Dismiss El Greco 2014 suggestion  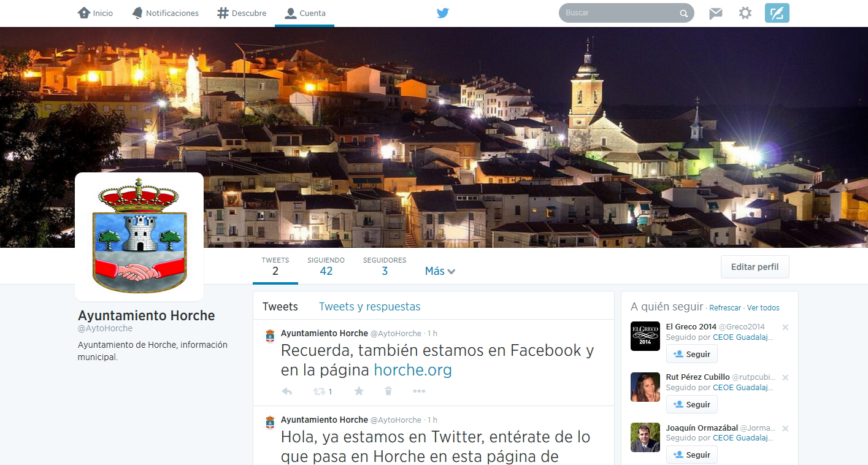(785, 328)
